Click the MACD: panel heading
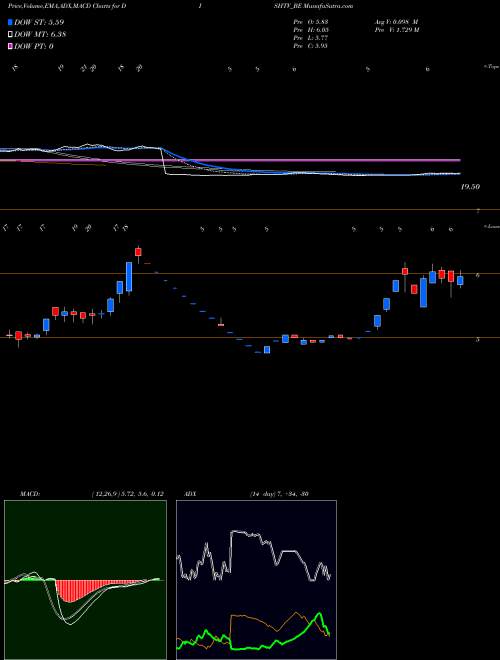Viewport: 500px width, 660px height. 30,494
